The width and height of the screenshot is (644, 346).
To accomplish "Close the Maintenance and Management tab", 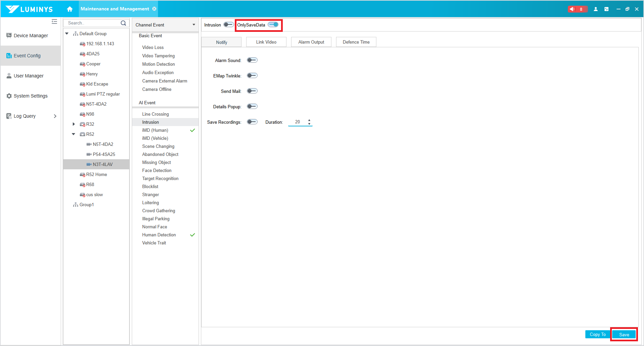I will pos(154,9).
